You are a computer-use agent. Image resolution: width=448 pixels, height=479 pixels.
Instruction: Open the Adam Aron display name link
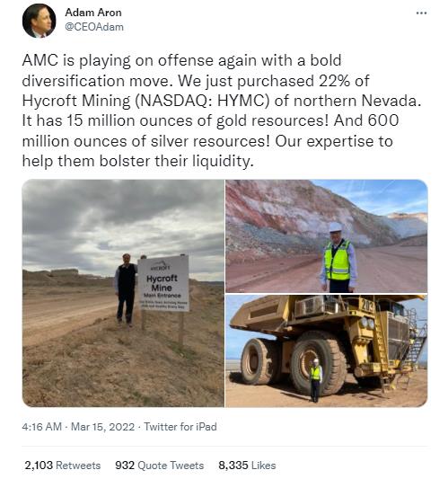click(x=93, y=13)
